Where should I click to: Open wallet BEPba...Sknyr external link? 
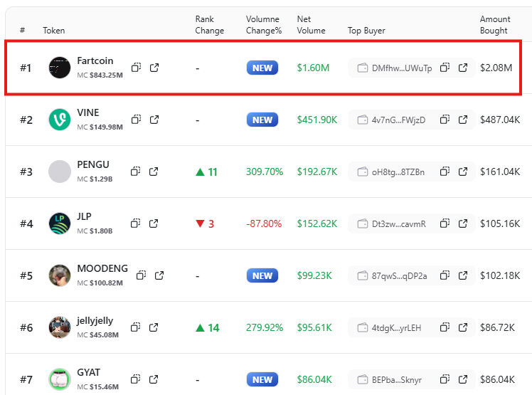click(463, 379)
